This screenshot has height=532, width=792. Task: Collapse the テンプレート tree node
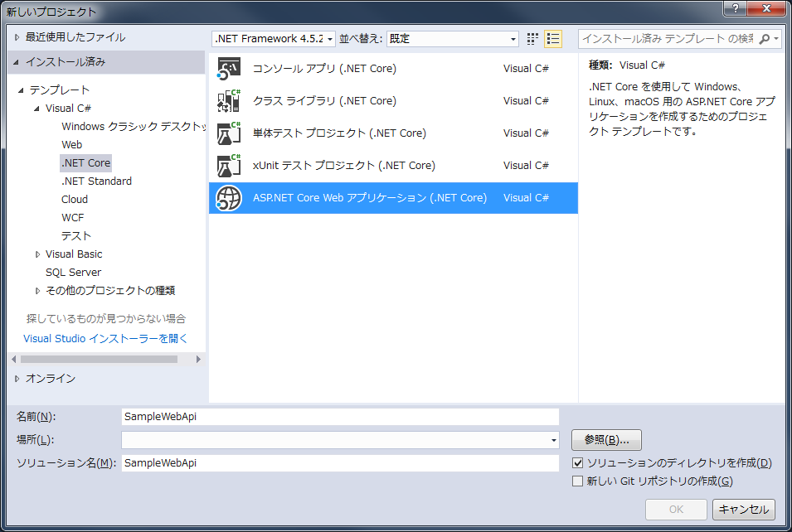coord(21,90)
